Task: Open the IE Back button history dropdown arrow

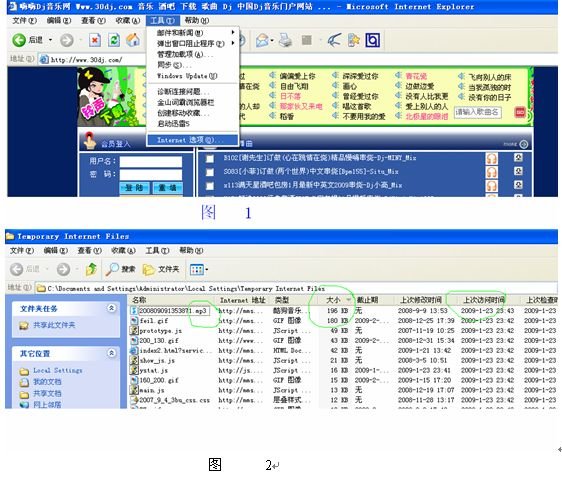Action: (x=51, y=40)
